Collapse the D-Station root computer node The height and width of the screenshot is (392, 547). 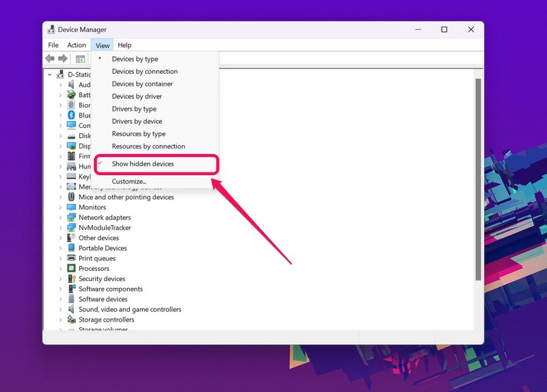pyautogui.click(x=51, y=75)
